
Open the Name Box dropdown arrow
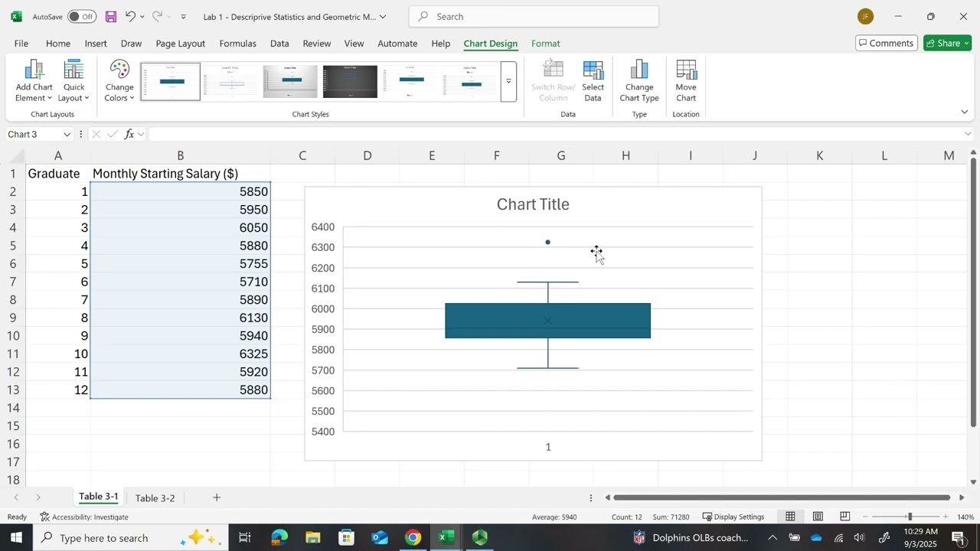click(67, 135)
